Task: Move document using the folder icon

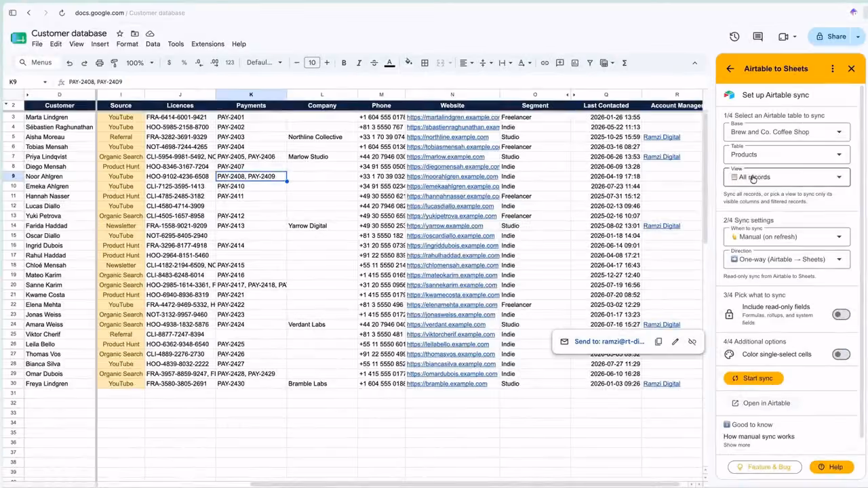Action: [x=135, y=33]
